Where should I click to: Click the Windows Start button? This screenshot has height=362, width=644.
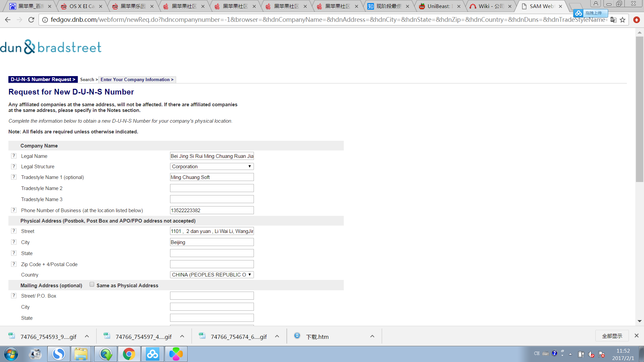point(11,354)
